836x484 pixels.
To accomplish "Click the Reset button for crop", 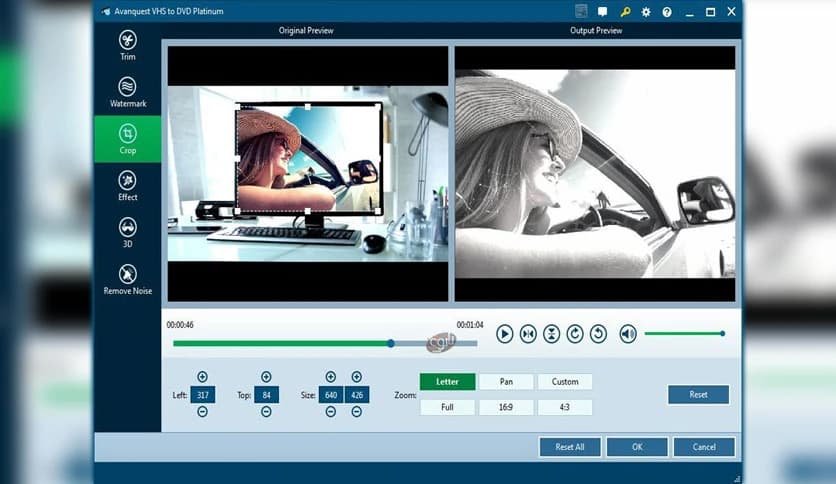I will [x=698, y=395].
